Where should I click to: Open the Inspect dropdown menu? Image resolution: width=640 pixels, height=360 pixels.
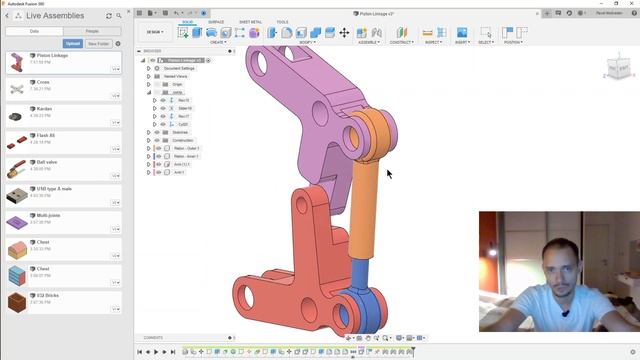433,42
